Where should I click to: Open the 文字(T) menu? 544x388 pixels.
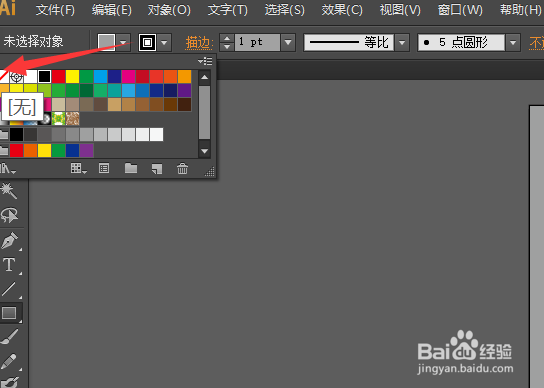pos(228,10)
